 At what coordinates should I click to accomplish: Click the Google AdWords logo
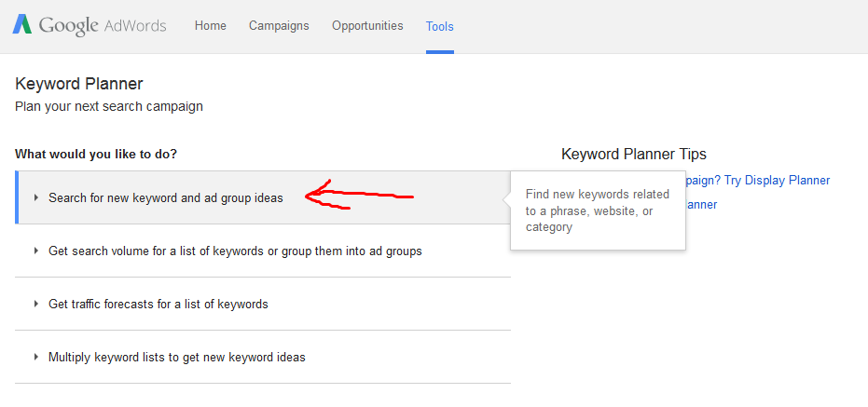(x=90, y=25)
